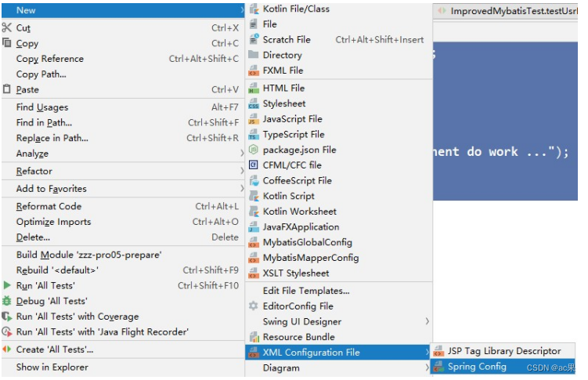Expand the Analyze submenu arrow

coord(242,154)
